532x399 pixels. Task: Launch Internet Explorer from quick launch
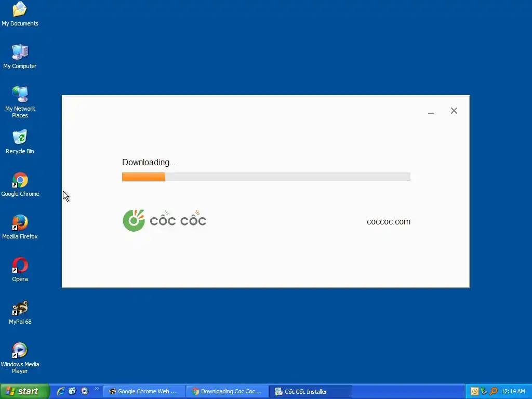(61, 391)
